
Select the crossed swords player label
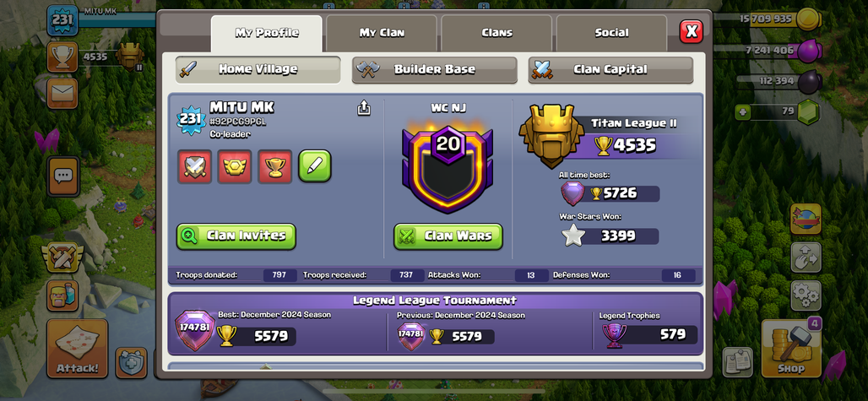click(195, 166)
